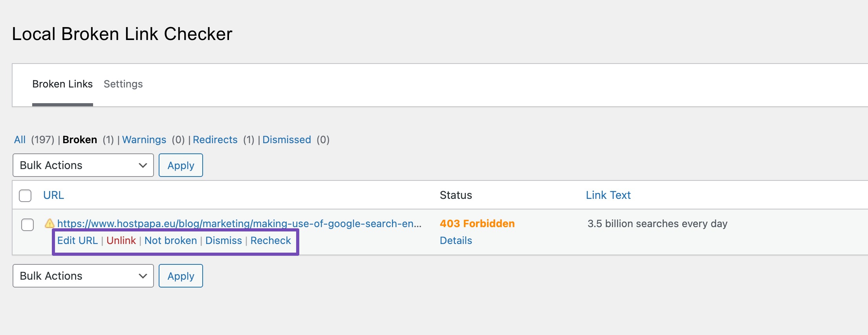This screenshot has height=335, width=868.
Task: Click Edit URL for the broken link
Action: click(77, 240)
